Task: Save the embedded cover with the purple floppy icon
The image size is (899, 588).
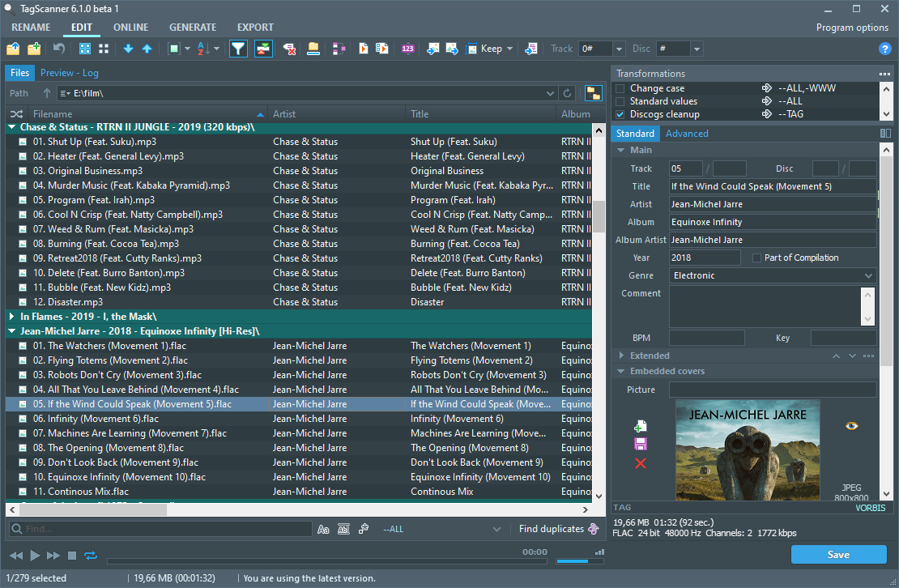Action: (x=641, y=444)
